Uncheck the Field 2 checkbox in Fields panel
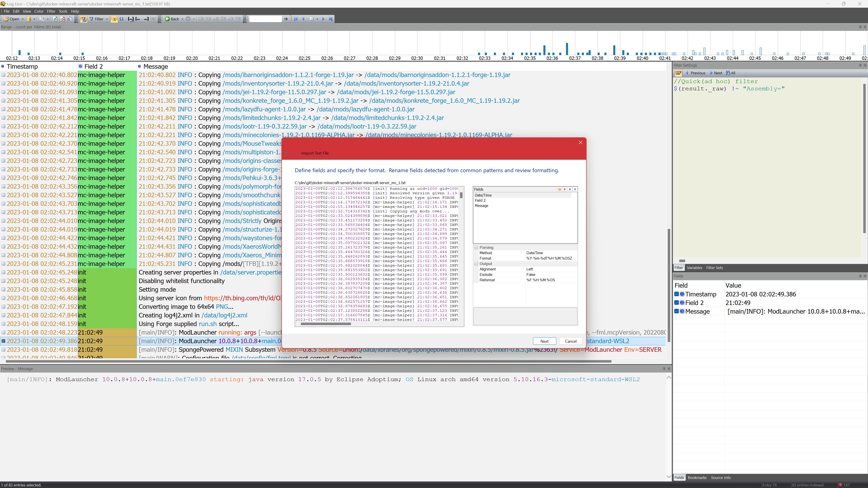Screen dimensions: 868x488 pyautogui.click(x=676, y=303)
